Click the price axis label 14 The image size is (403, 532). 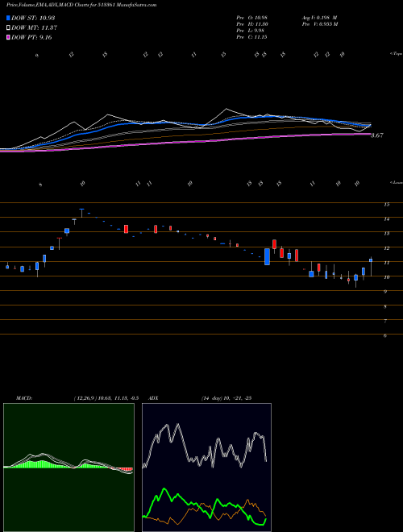point(386,219)
